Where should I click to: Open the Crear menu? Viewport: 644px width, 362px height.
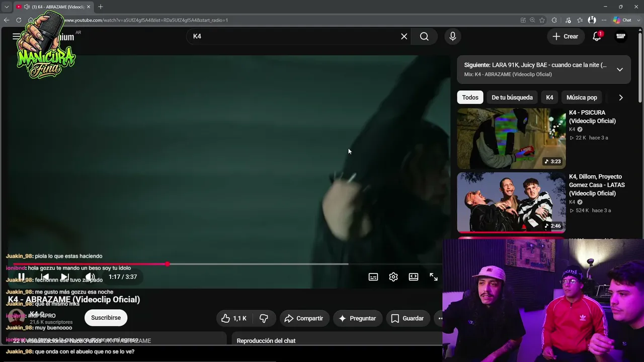click(566, 36)
